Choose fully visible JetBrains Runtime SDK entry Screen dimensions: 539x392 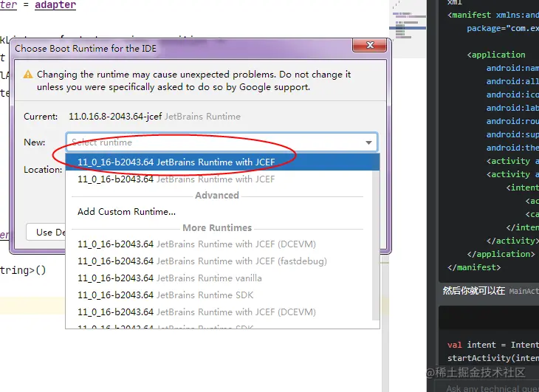tap(219, 295)
